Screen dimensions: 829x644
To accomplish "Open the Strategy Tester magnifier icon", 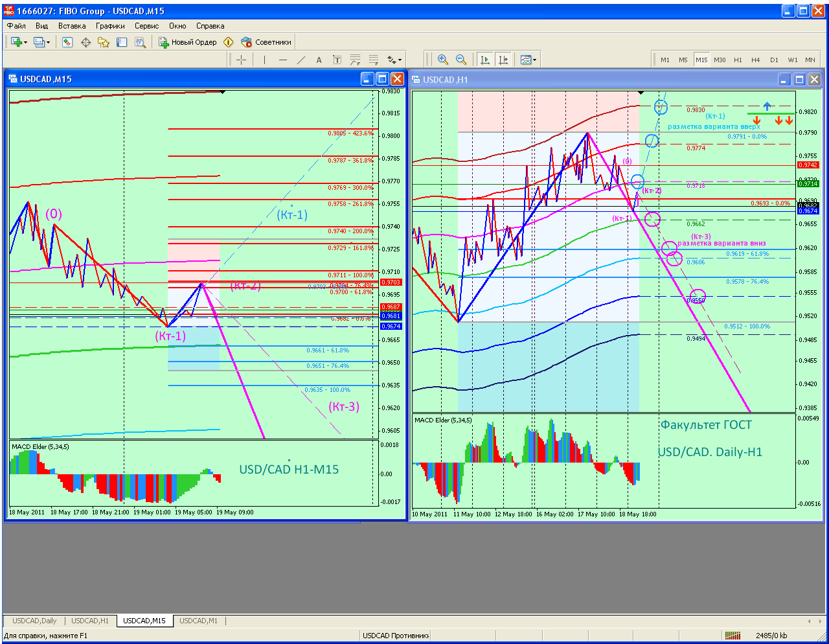I will [140, 42].
